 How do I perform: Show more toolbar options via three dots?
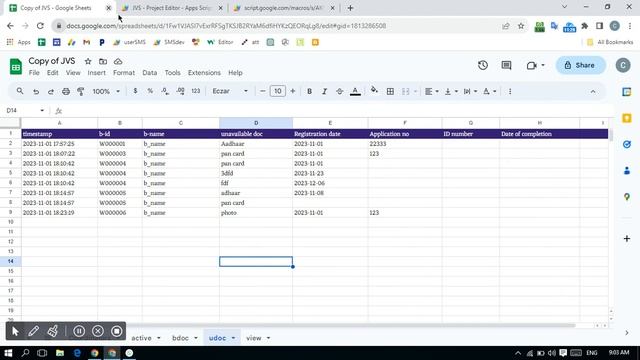[510, 91]
